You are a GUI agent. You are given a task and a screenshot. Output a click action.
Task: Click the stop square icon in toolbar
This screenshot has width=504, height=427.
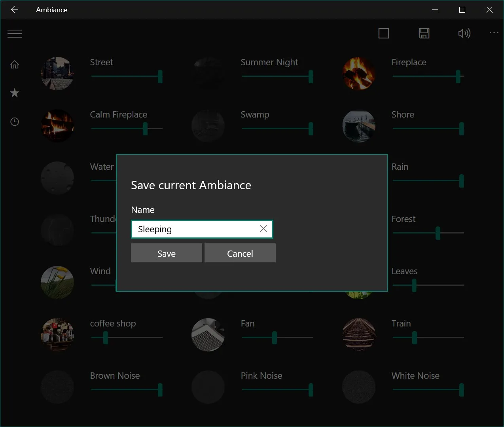tap(384, 33)
